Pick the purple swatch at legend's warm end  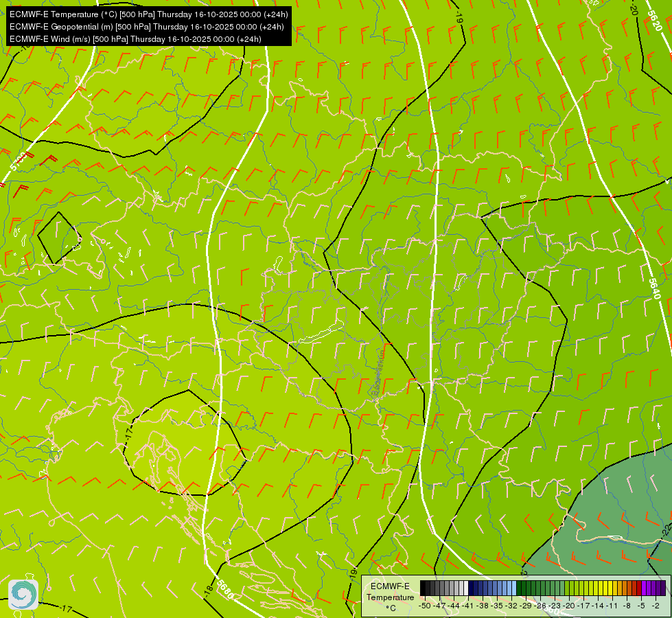(x=664, y=588)
